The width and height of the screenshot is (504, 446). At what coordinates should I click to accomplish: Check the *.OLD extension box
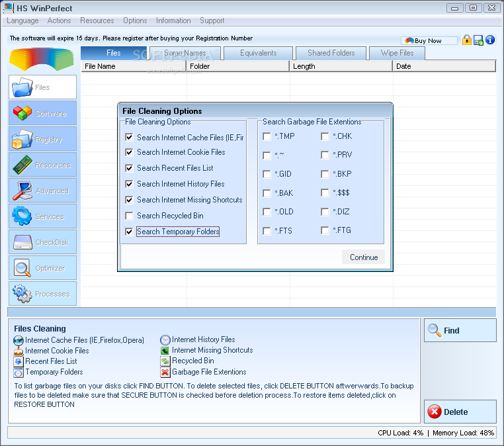(267, 212)
